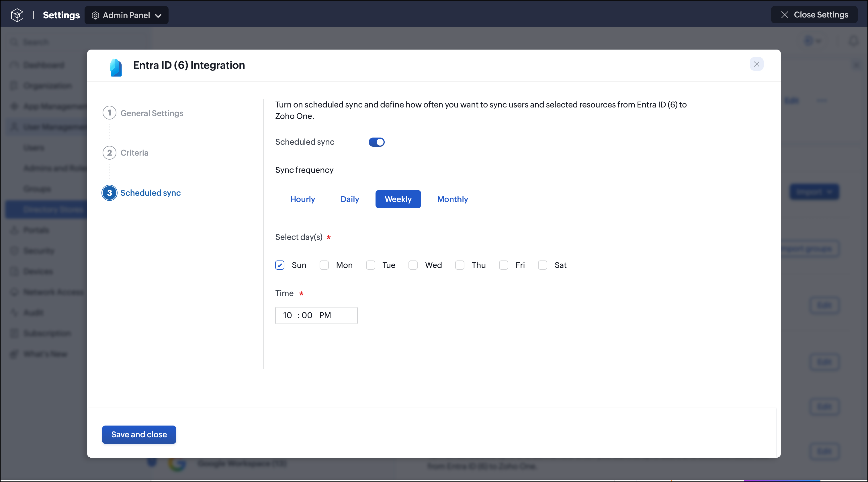Screen dimensions: 868x482
Task: Click the hour value 10 in Time field
Action: click(288, 315)
